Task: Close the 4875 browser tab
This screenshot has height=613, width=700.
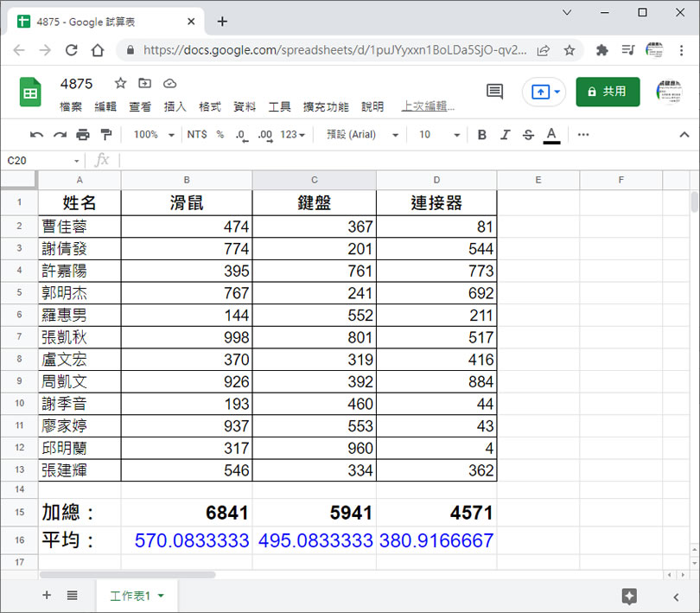Action: coord(191,22)
